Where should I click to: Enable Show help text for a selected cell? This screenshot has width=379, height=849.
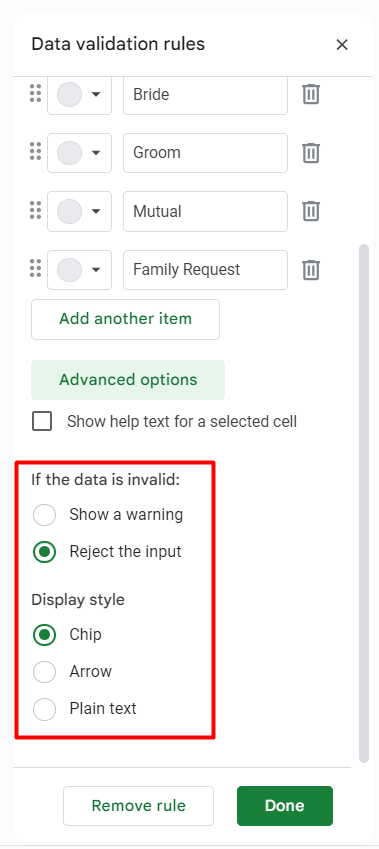[42, 421]
